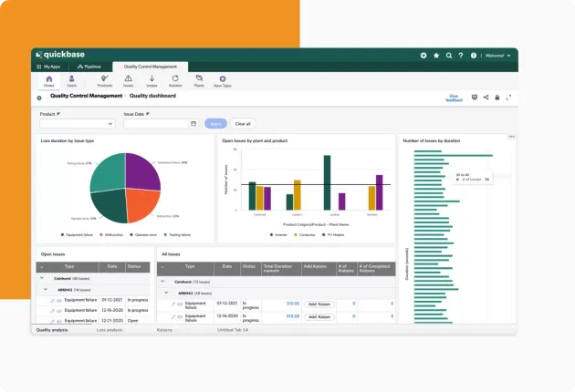Open the Kaizens table icon
This screenshot has width=575, height=392.
[x=174, y=80]
